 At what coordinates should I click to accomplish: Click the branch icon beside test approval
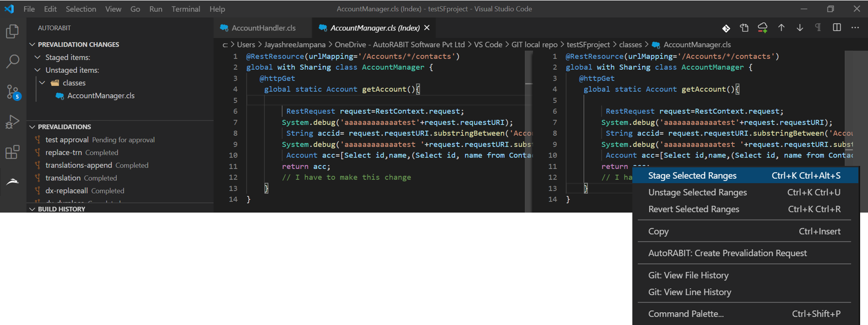pyautogui.click(x=38, y=140)
